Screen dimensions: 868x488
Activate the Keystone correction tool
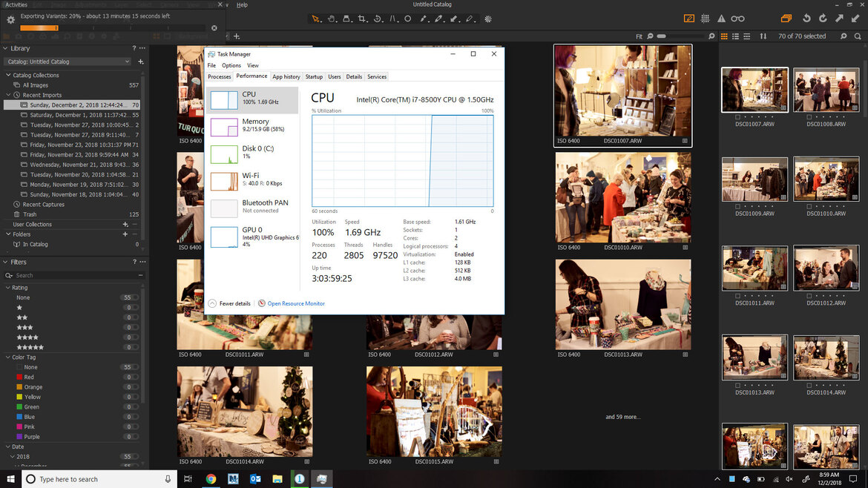click(x=392, y=19)
